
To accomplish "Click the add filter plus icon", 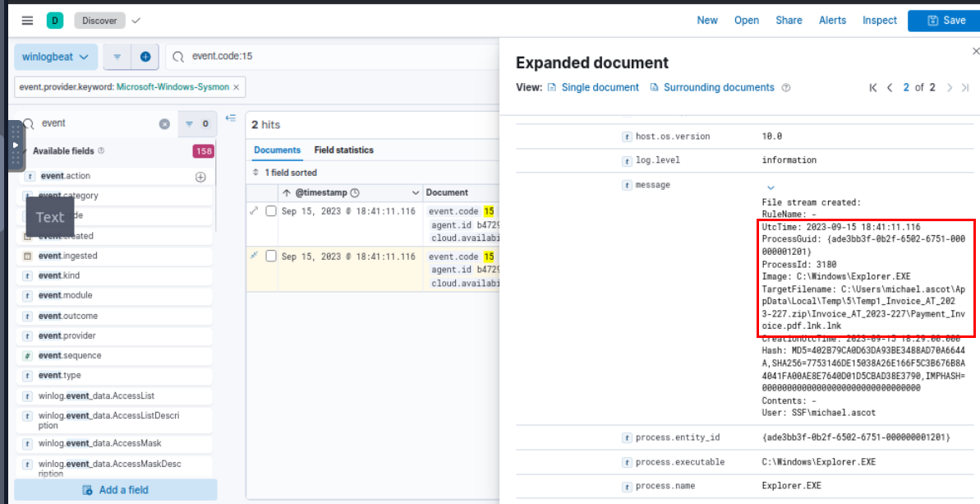I will 145,57.
